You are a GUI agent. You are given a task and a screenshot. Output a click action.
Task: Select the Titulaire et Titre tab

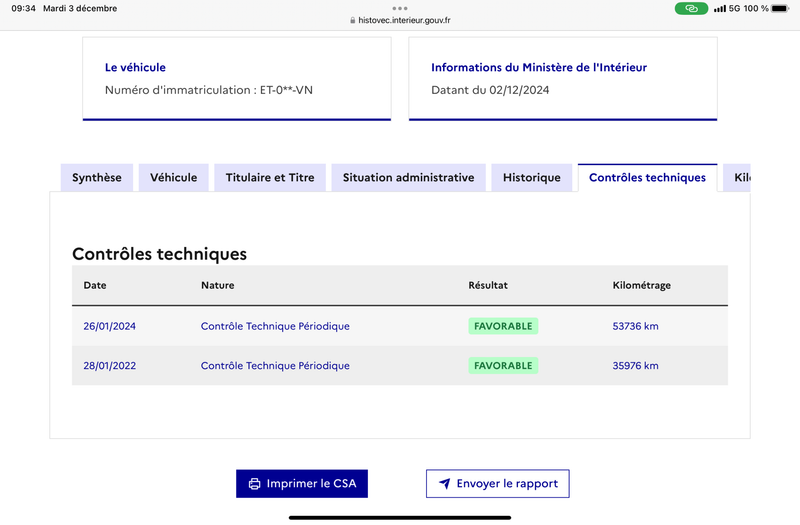pyautogui.click(x=270, y=178)
